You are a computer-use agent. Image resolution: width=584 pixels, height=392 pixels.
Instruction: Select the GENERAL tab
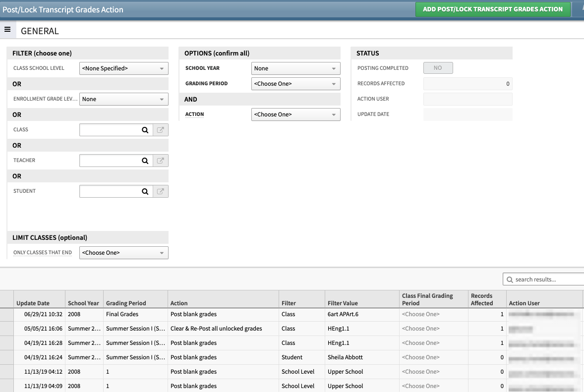click(39, 30)
